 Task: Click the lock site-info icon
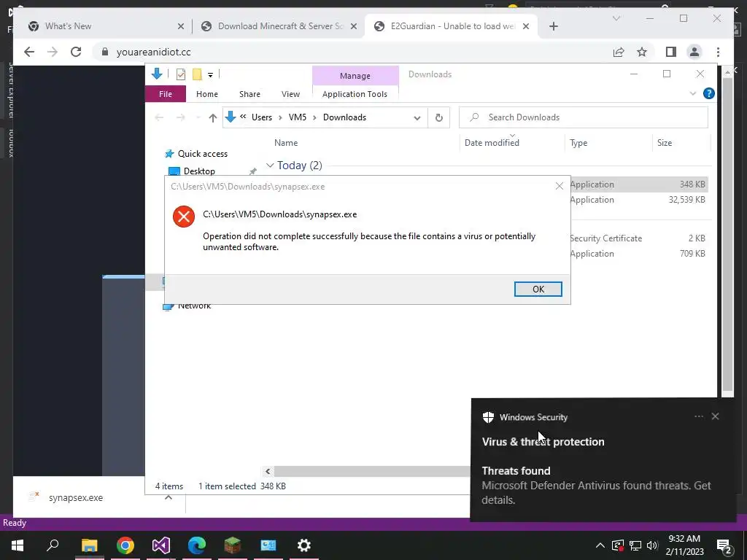105,52
